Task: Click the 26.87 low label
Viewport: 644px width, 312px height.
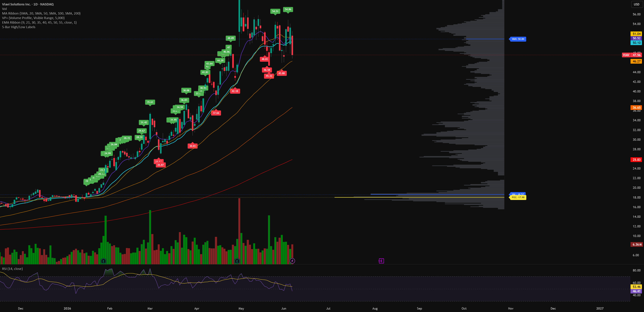Action: [161, 165]
